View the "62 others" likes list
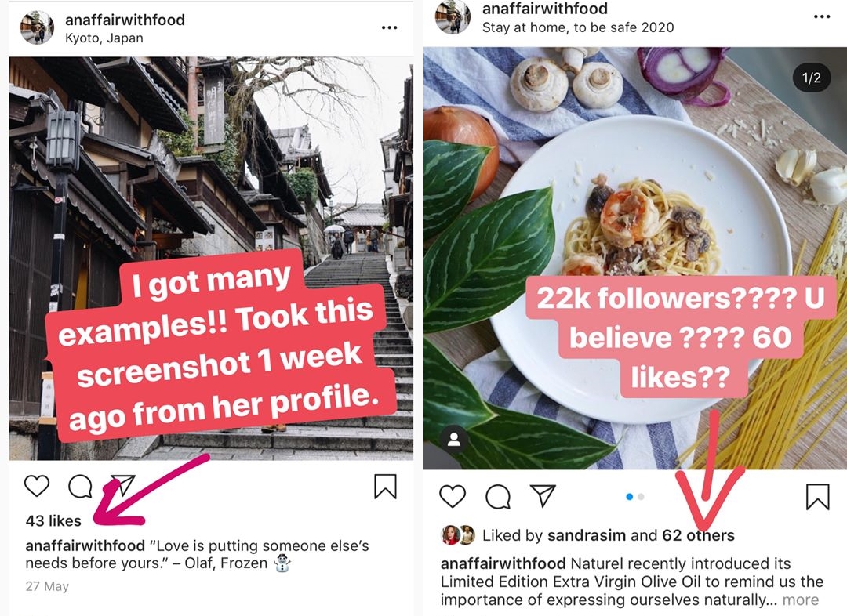The height and width of the screenshot is (616, 847). coord(699,536)
